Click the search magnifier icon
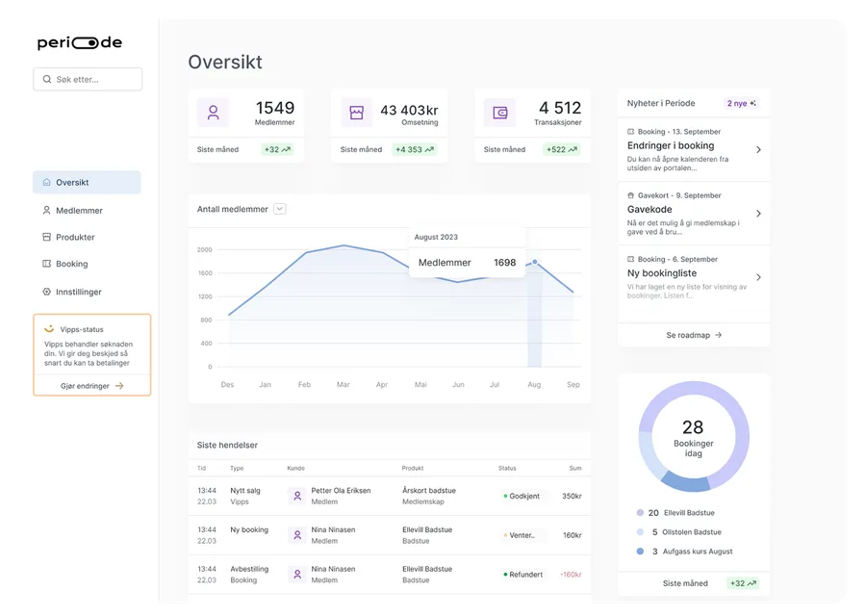The image size is (866, 616). (x=47, y=80)
